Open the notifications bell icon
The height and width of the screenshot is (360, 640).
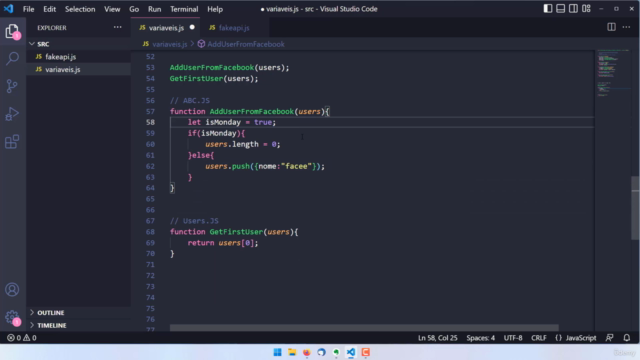click(627, 338)
